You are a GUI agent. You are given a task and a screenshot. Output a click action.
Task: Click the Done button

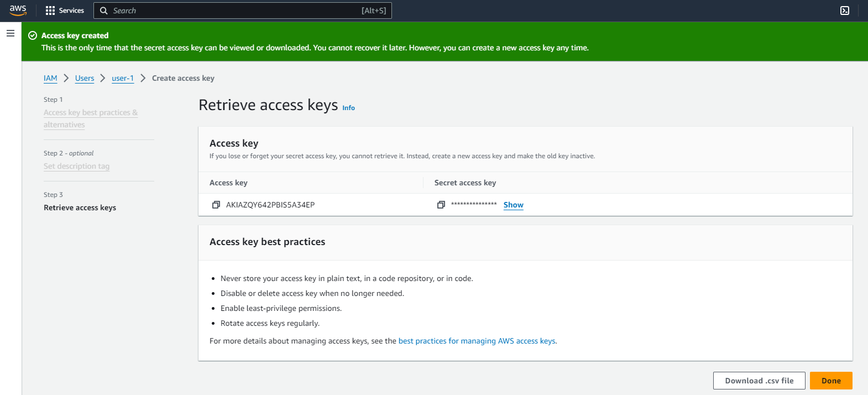tap(831, 381)
